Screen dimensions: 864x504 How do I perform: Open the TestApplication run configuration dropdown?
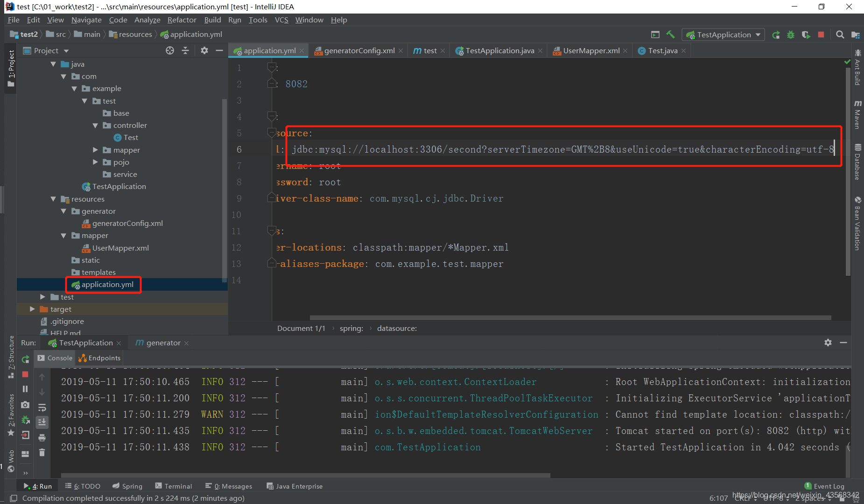[x=723, y=35]
